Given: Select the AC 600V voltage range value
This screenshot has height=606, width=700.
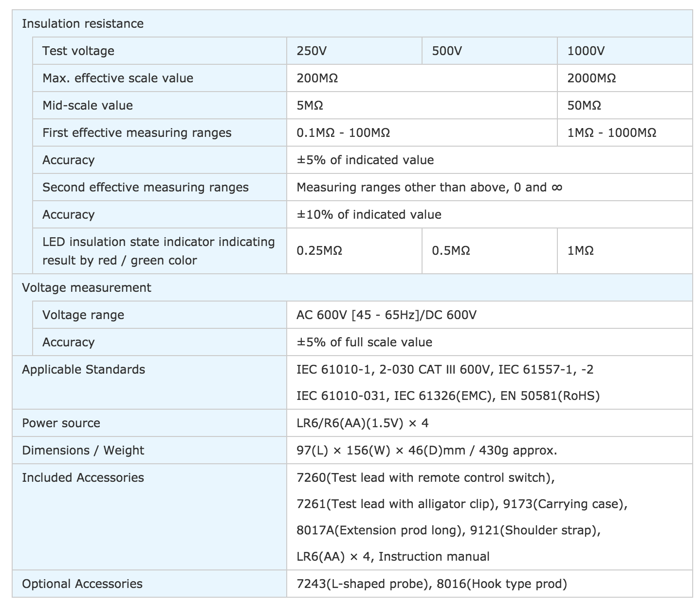Looking at the screenshot, I should coord(387,315).
